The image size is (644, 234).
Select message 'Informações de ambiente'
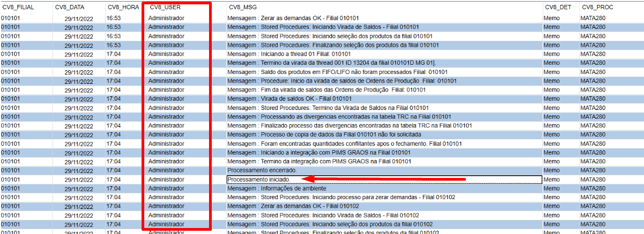click(x=277, y=188)
